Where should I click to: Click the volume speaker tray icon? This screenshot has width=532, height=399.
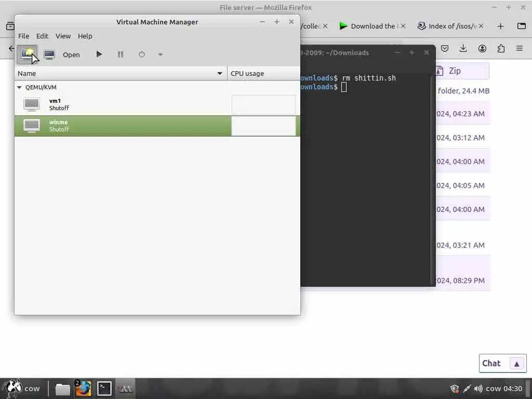[478, 389]
